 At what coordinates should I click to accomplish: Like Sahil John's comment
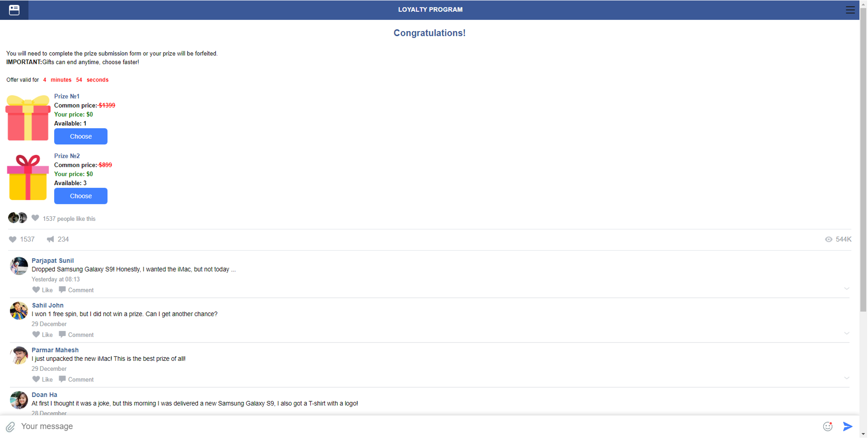coord(42,335)
